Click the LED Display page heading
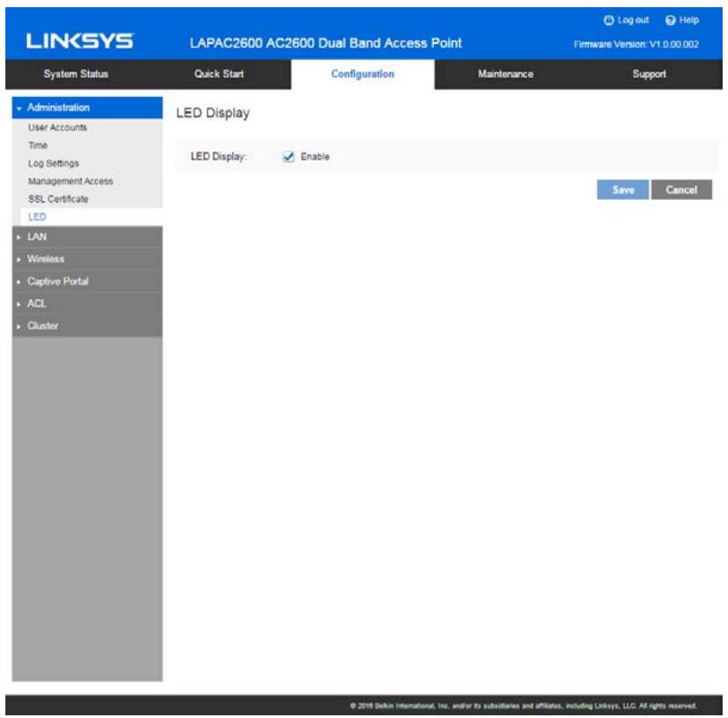This screenshot has width=728, height=718. pyautogui.click(x=212, y=113)
